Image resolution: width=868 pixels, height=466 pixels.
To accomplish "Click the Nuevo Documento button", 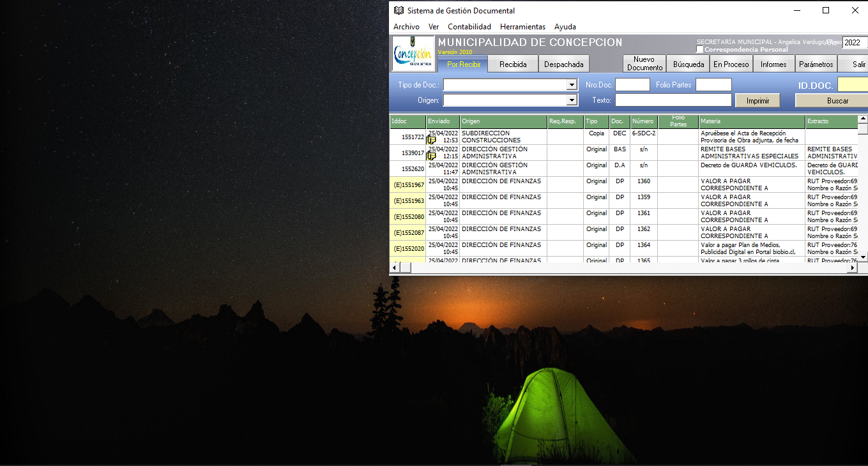I will coord(644,64).
